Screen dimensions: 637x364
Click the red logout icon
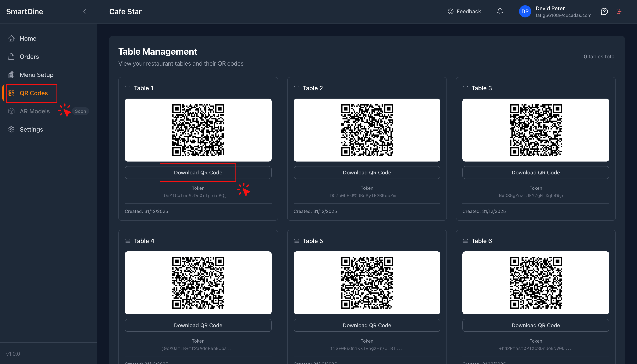click(619, 12)
